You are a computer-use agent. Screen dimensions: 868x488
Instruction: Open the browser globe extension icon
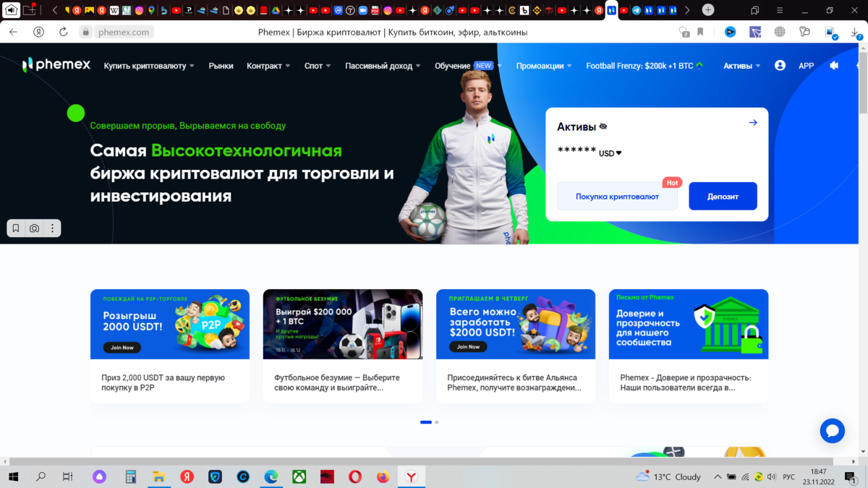(780, 32)
